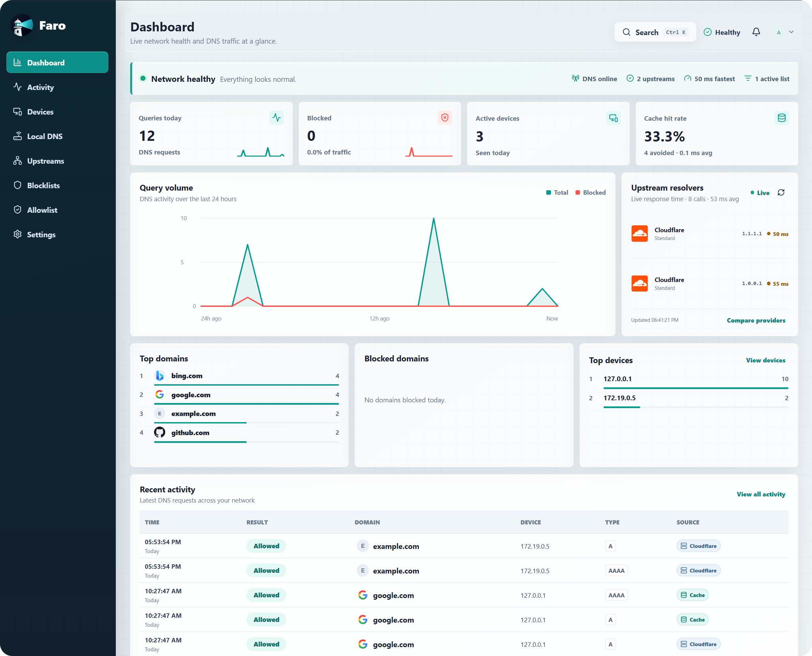Click the search magnifier icon
The height and width of the screenshot is (656, 812).
[x=627, y=32]
